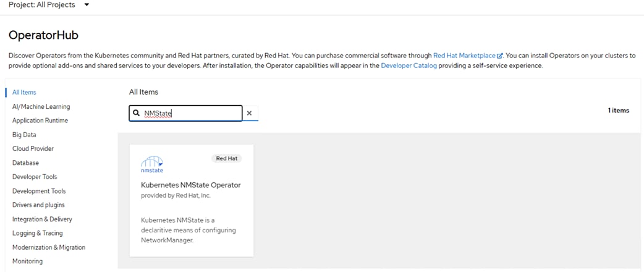Clear the NMState search with X icon
The image size is (644, 272).
click(x=249, y=113)
